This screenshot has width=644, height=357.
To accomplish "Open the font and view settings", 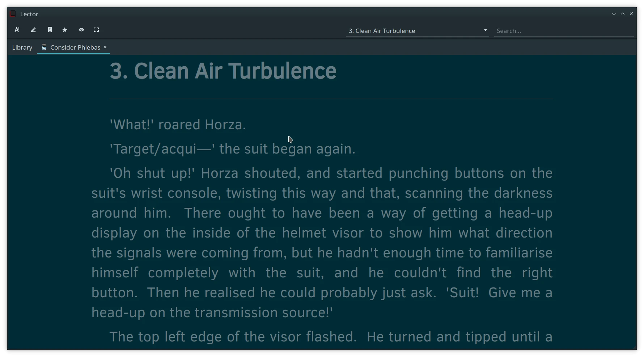I will (17, 30).
